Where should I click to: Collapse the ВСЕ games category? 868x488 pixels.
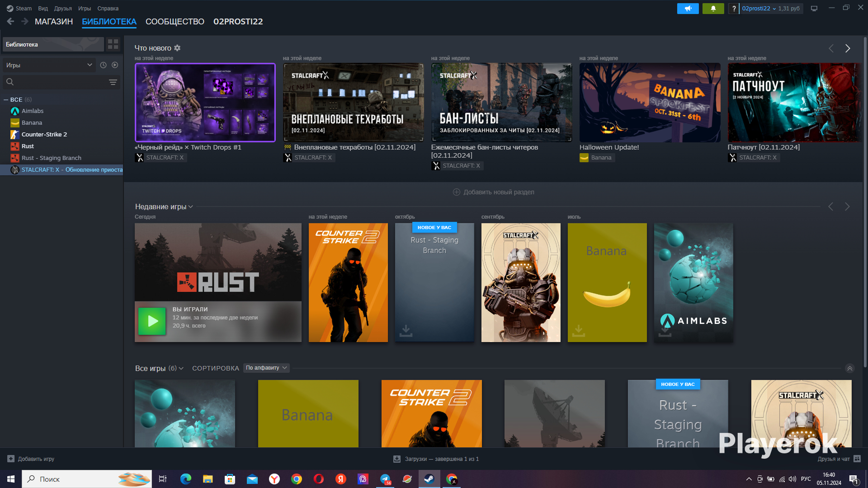6,100
